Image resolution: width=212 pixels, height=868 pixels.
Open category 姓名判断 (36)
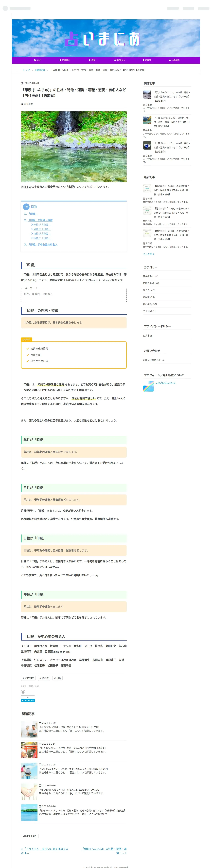pyautogui.click(x=150, y=304)
